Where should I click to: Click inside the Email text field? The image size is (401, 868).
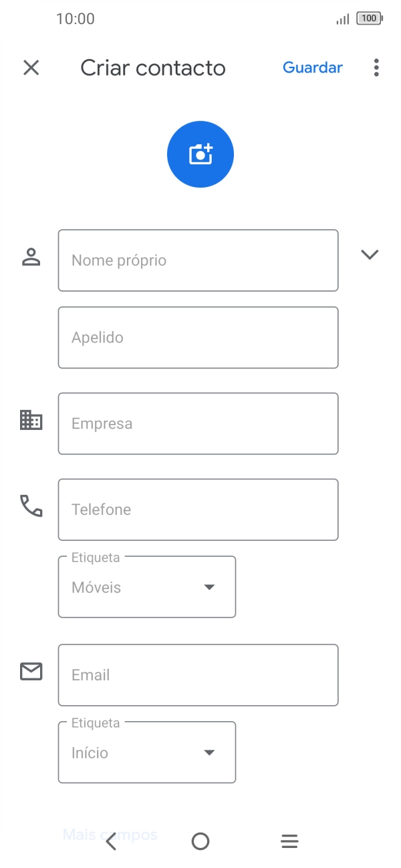click(x=198, y=675)
